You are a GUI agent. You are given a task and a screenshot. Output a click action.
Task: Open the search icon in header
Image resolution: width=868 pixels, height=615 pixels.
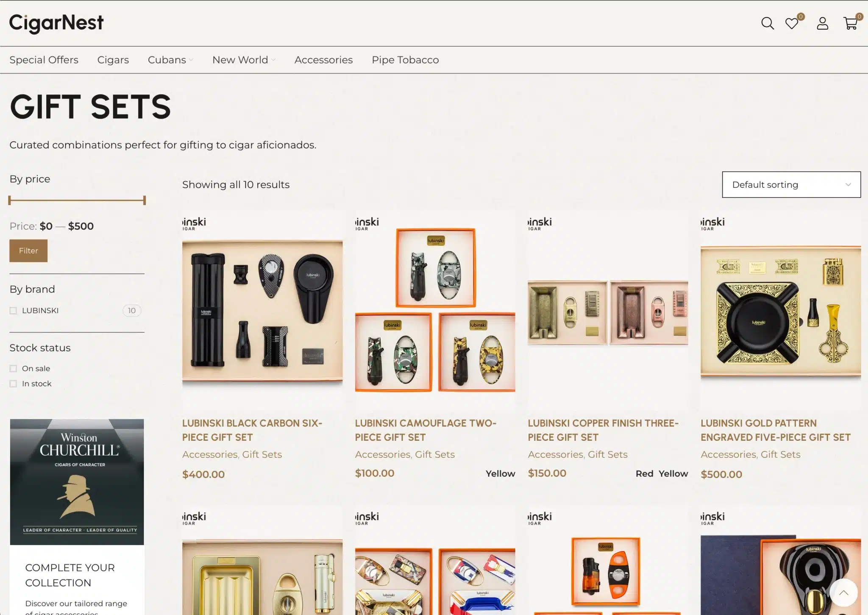767,23
